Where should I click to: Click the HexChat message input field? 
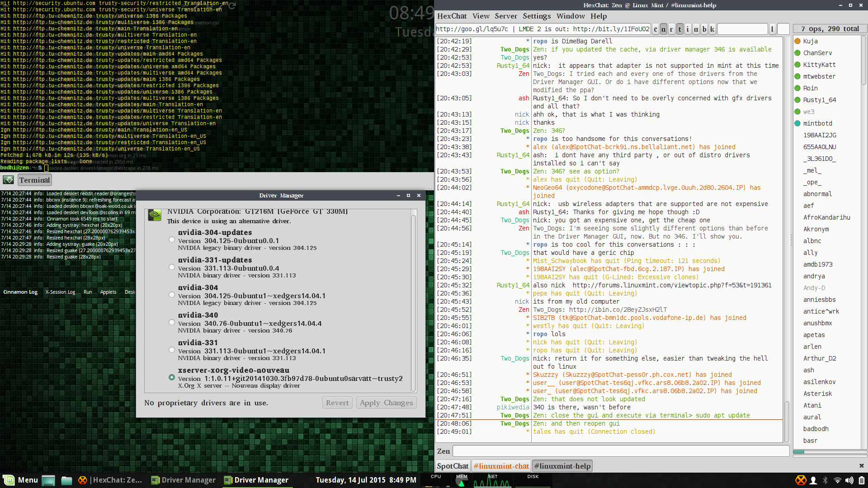point(621,451)
